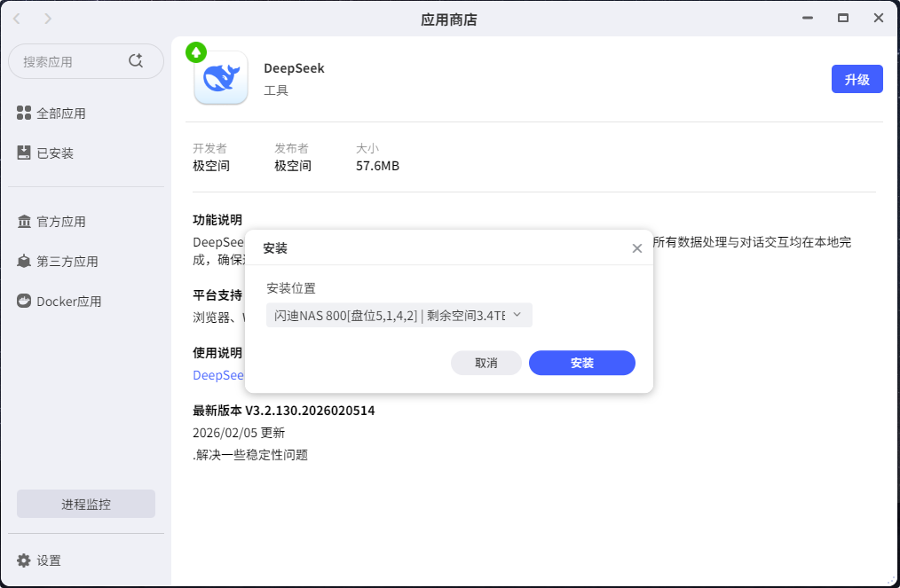Click the 设置 gear icon

point(24,561)
